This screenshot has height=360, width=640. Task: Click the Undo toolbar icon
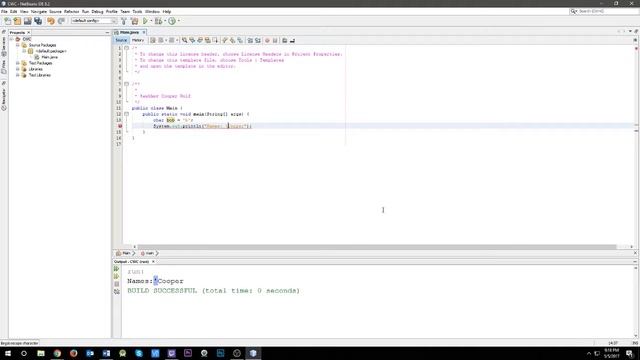(51, 21)
